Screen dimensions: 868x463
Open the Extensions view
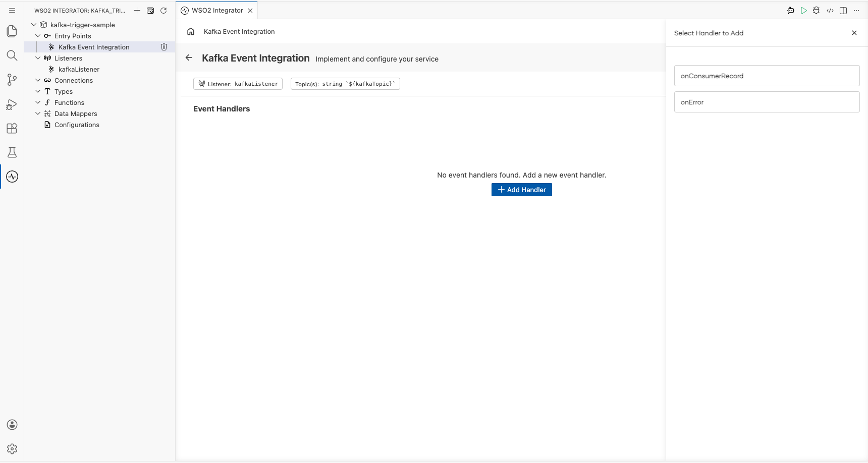pyautogui.click(x=12, y=128)
